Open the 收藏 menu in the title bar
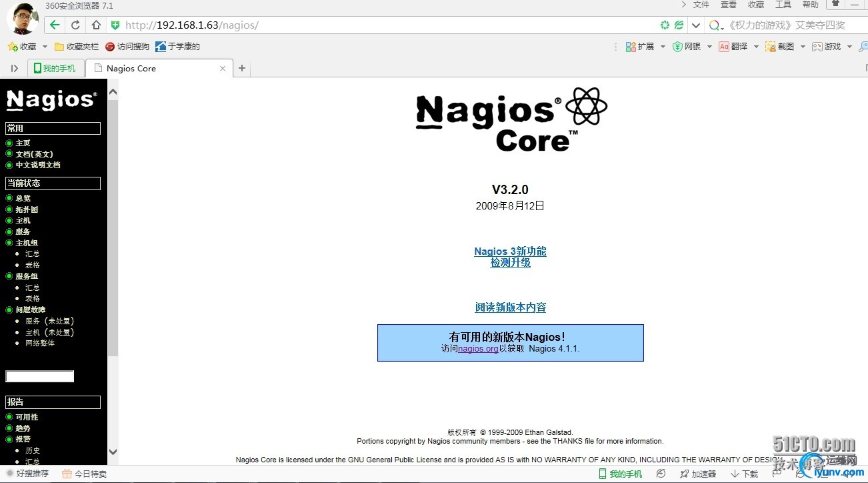868x483 pixels. click(x=756, y=5)
